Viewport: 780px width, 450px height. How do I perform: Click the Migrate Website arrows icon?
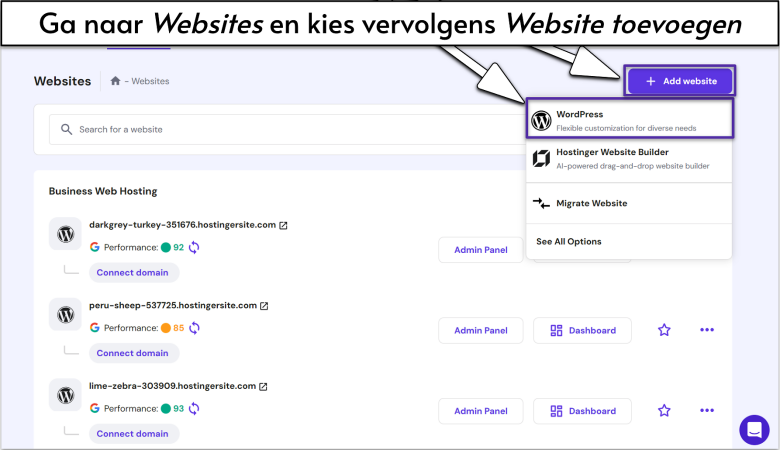tap(541, 203)
